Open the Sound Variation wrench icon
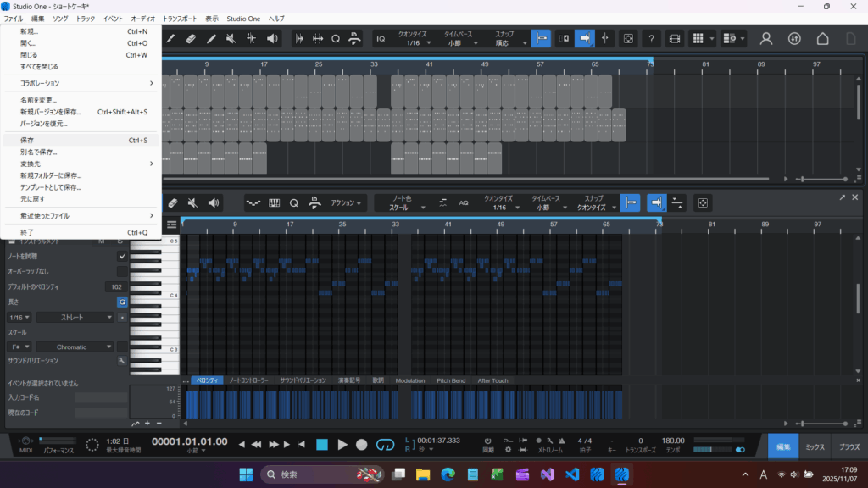The width and height of the screenshot is (868, 488). [122, 360]
